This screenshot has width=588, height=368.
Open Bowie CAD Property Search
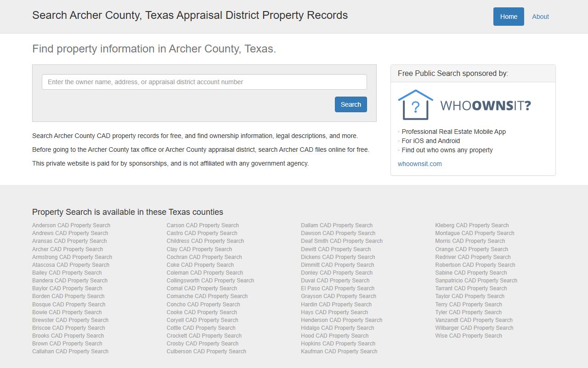[67, 312]
